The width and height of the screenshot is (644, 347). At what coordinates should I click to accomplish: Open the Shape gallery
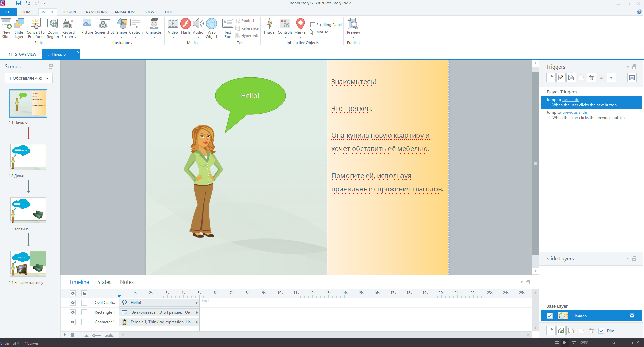(x=122, y=29)
